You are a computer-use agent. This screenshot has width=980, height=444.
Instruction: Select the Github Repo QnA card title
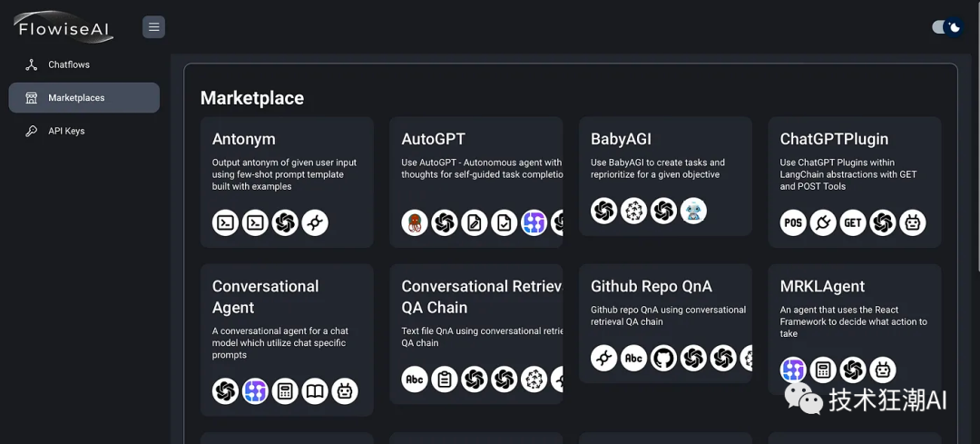(651, 286)
